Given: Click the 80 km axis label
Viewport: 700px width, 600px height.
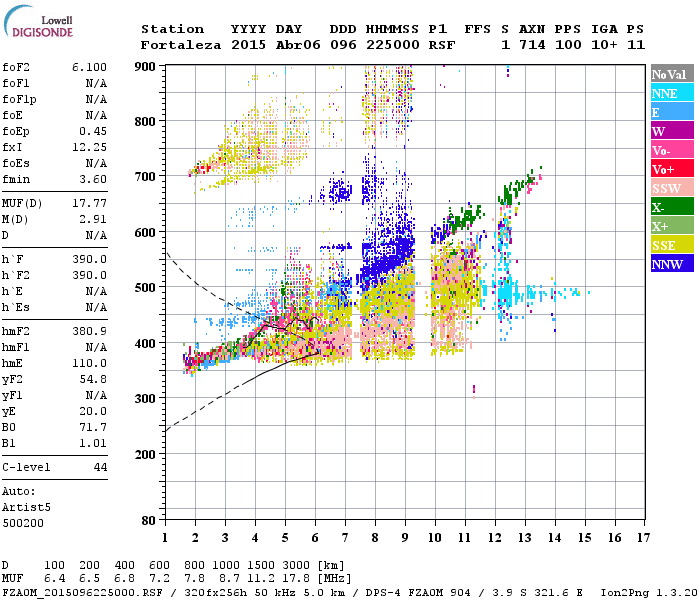Looking at the screenshot, I should (148, 521).
